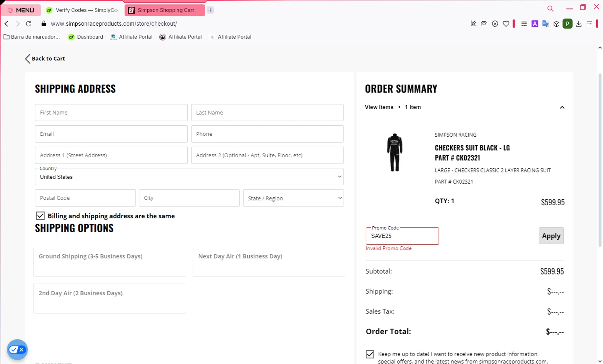Open the Google Translate extension icon
Viewport: 603px width, 364px height.
(x=546, y=24)
